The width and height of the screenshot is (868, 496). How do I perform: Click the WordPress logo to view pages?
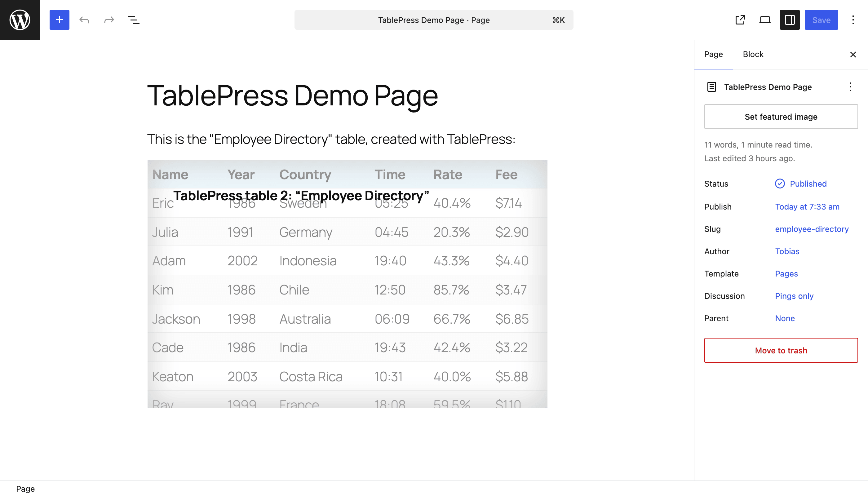tap(20, 20)
